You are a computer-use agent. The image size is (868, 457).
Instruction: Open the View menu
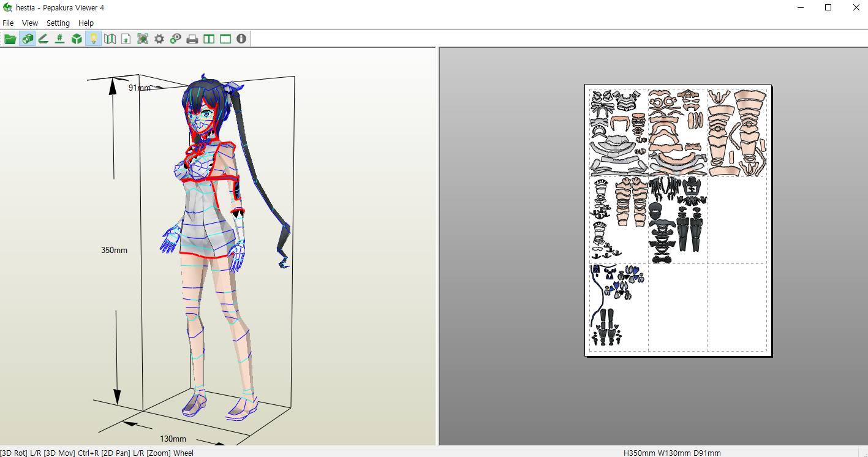[30, 23]
